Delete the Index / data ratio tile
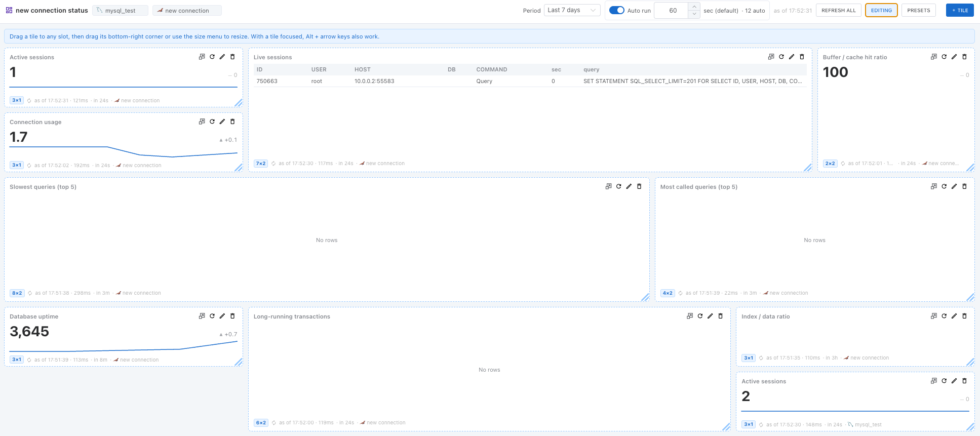 tap(964, 316)
